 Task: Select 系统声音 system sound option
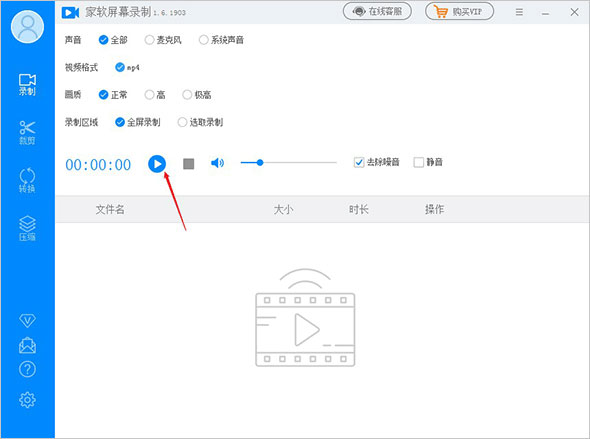point(221,40)
